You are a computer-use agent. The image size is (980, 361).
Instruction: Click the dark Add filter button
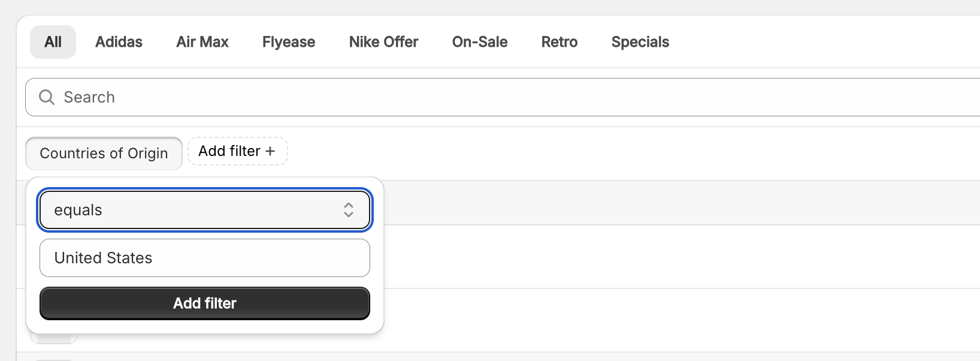click(x=205, y=303)
